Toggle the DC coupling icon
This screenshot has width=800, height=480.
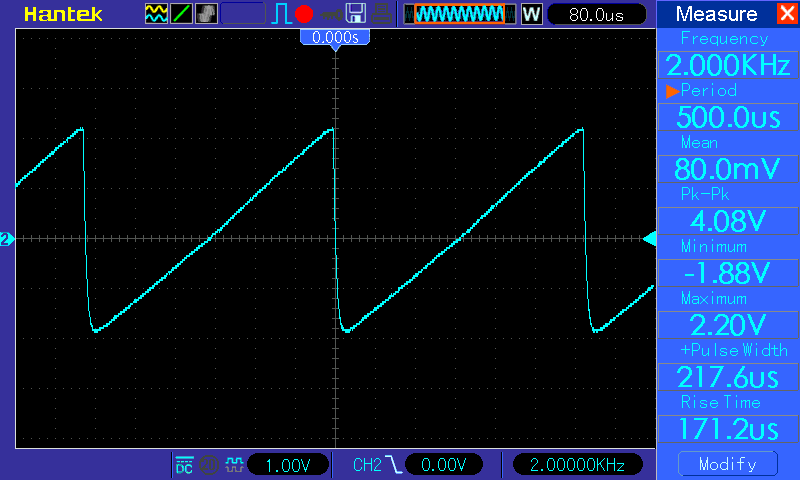click(x=184, y=465)
